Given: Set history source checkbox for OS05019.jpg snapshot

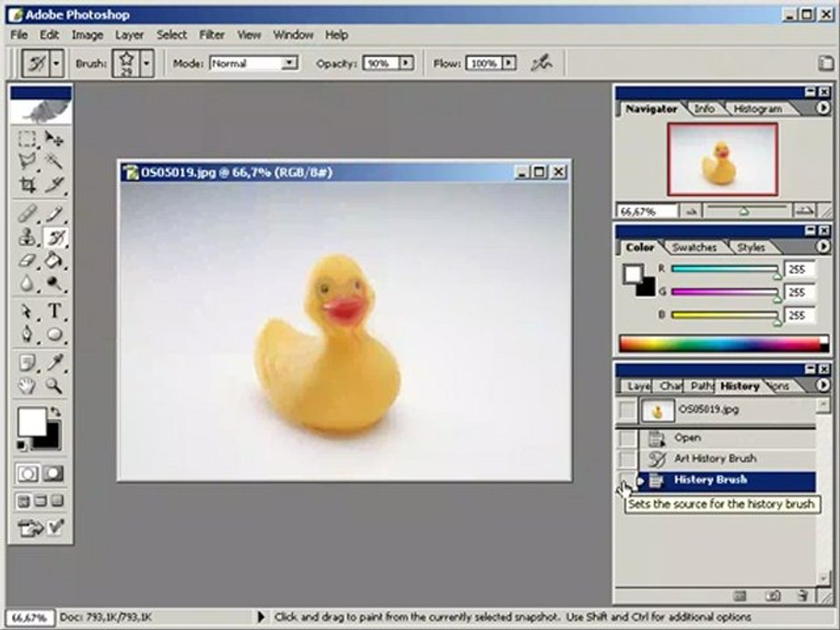Looking at the screenshot, I should pyautogui.click(x=627, y=411).
